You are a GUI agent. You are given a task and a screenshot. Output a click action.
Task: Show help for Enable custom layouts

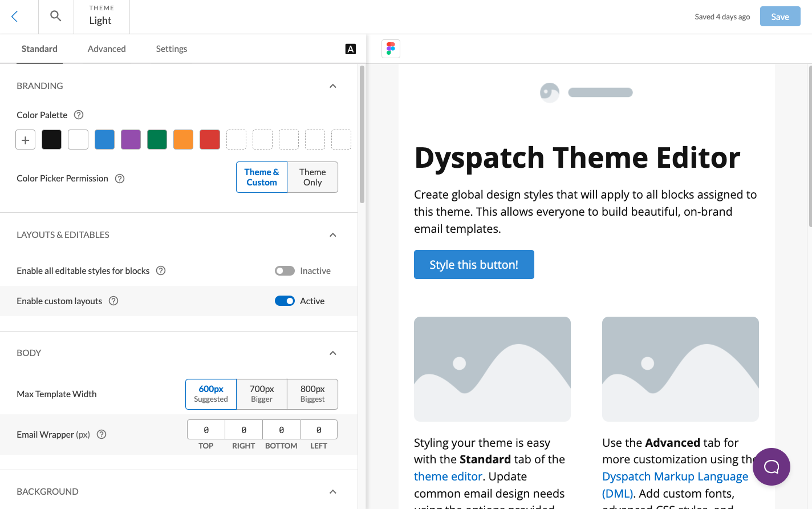(x=113, y=301)
